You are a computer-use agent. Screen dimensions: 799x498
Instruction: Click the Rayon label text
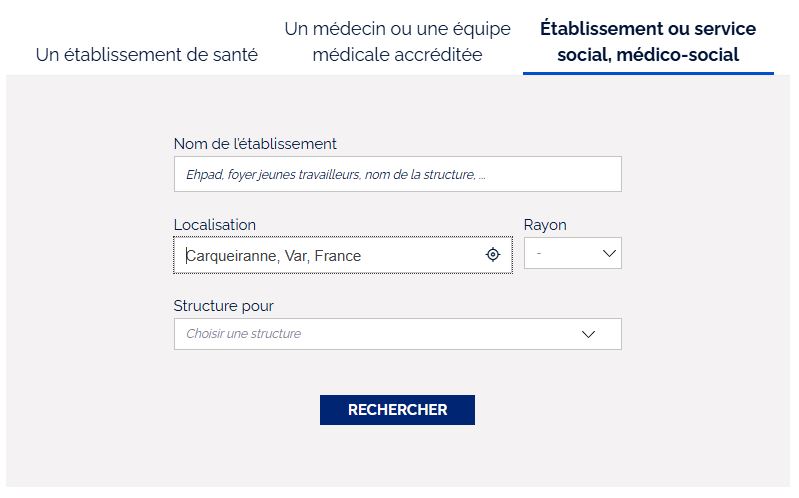[x=545, y=225]
